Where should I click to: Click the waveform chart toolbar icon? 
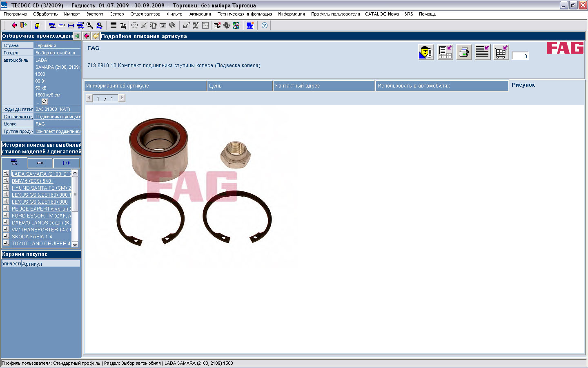pos(205,25)
